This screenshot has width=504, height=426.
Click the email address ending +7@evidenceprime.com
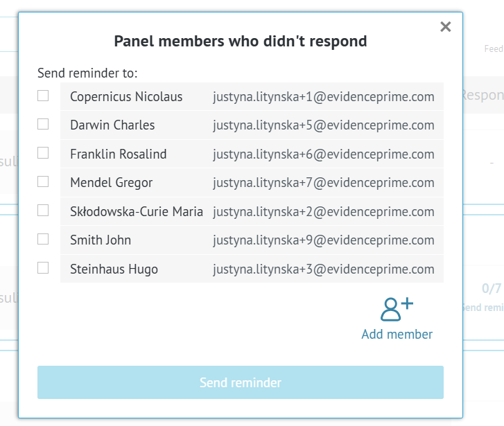(323, 183)
